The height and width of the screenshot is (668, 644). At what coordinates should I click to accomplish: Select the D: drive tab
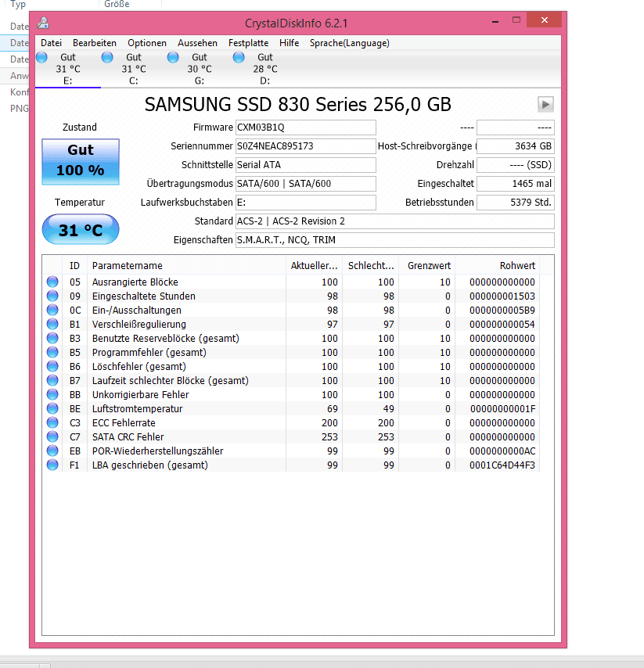click(264, 69)
